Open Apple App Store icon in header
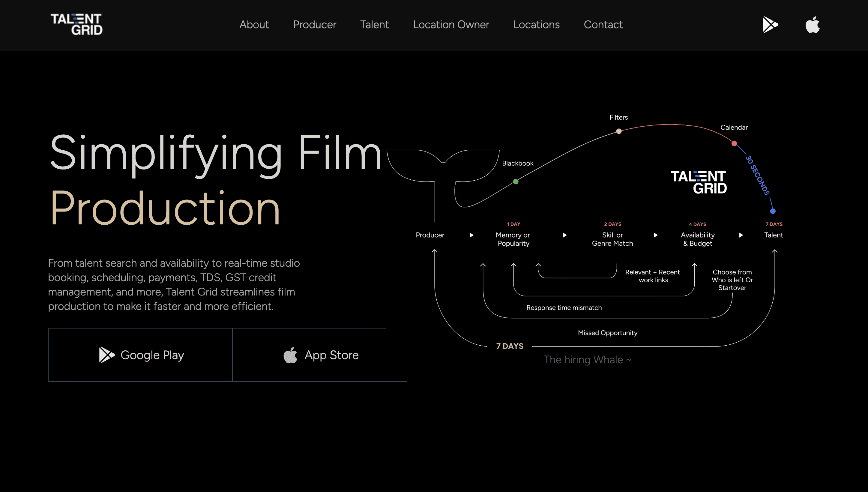Screen dimensions: 868x492 [812, 25]
